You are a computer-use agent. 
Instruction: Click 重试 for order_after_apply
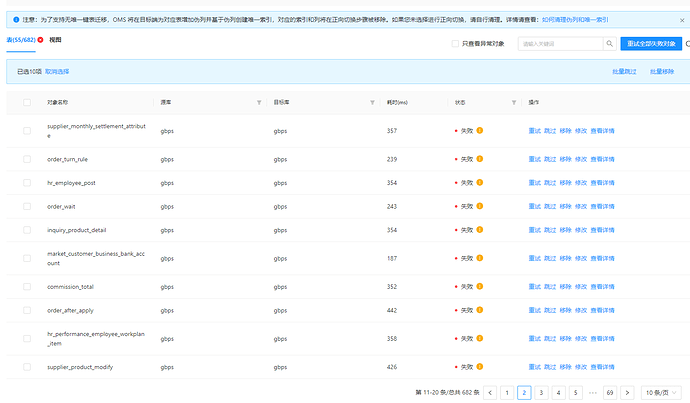point(534,310)
